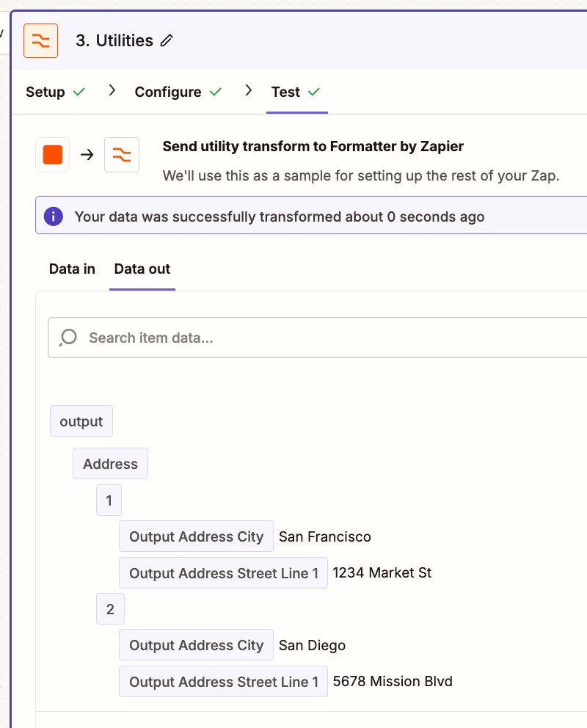The width and height of the screenshot is (587, 728).
Task: Click the Formatter icon beside the Utilities title
Action: point(41,41)
